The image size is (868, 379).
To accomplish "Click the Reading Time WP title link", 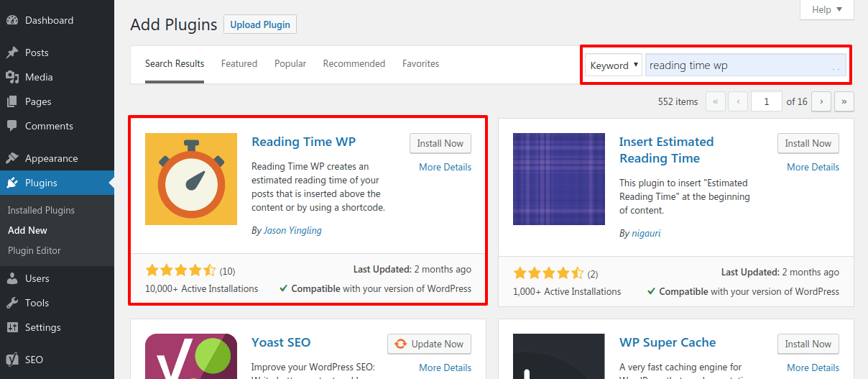I will [x=303, y=142].
